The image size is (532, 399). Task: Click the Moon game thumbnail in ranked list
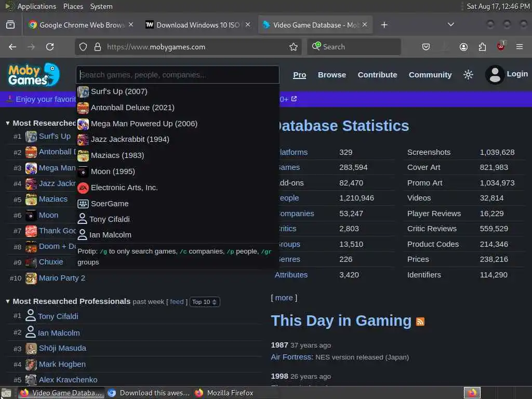click(31, 215)
